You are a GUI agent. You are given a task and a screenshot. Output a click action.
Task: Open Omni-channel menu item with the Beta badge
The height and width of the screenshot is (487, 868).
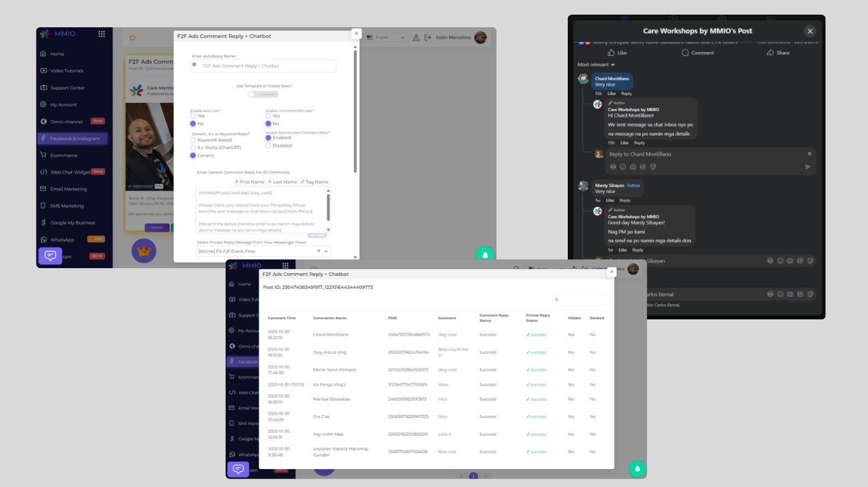(x=68, y=122)
